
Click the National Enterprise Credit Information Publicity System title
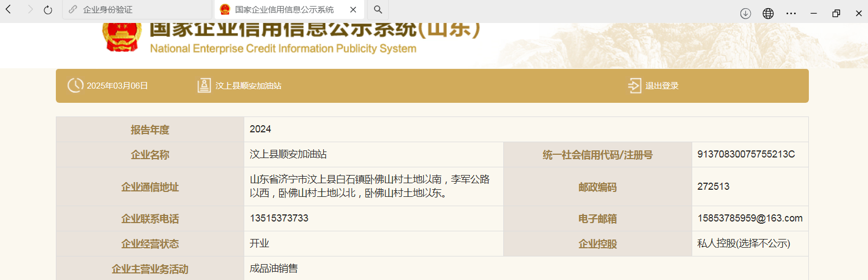283,49
